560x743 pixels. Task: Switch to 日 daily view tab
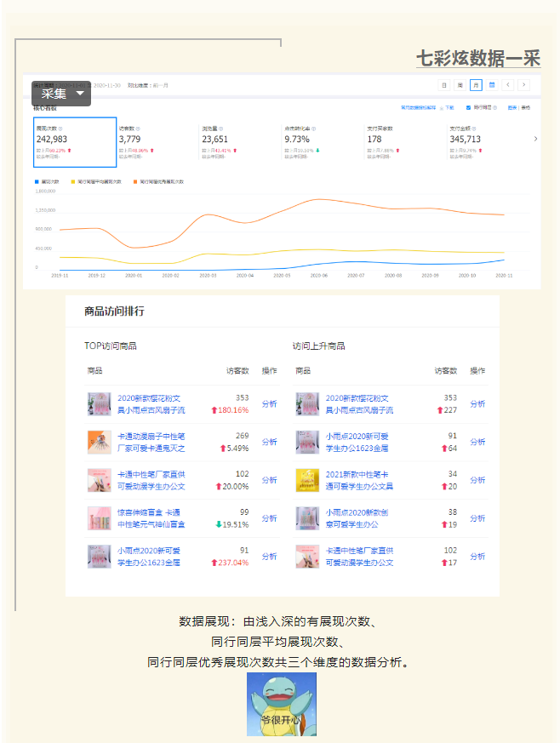point(444,85)
